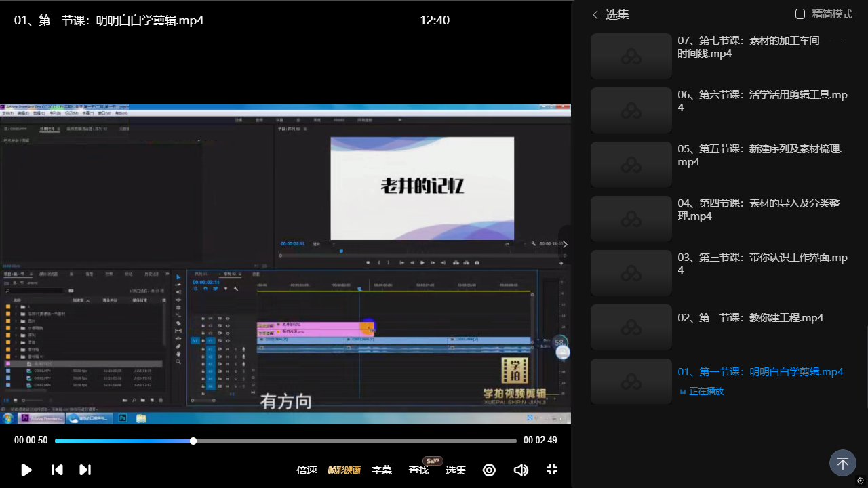Screen dimensions: 868x488
Task: Collapse the 选集 panel with back chevron
Action: tap(595, 14)
